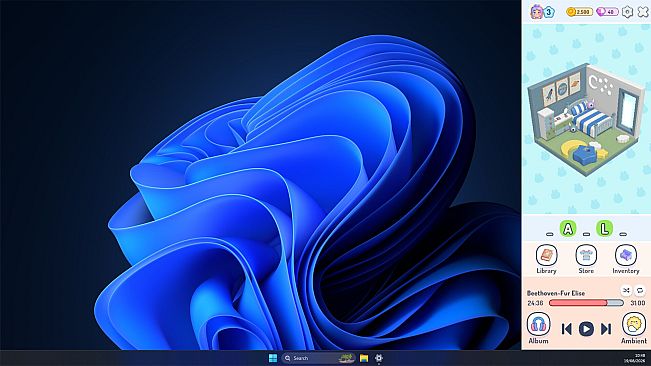
Task: Select the green letter L tile
Action: point(604,229)
